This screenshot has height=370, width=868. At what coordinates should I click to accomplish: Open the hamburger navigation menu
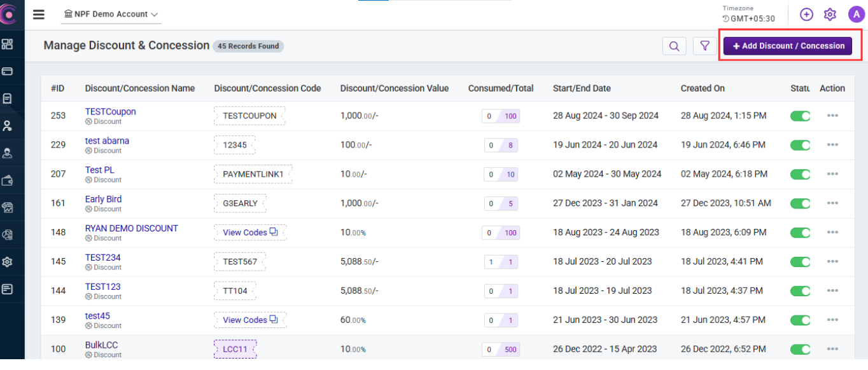coord(39,15)
